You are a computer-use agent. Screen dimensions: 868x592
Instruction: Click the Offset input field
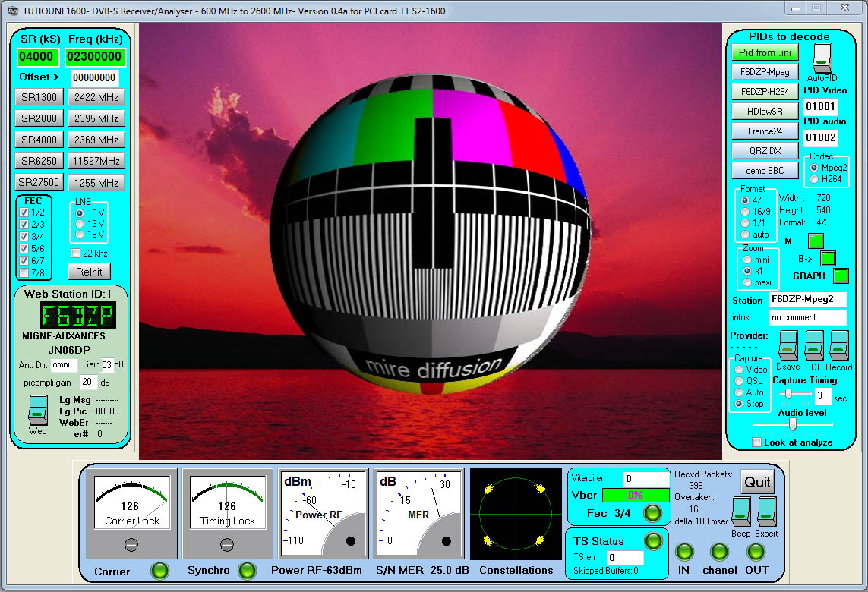(94, 77)
